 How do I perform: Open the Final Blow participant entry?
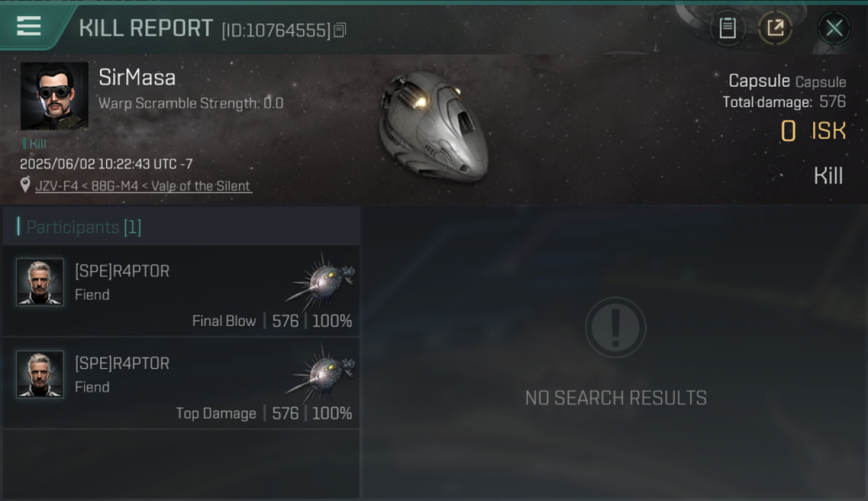(x=182, y=291)
